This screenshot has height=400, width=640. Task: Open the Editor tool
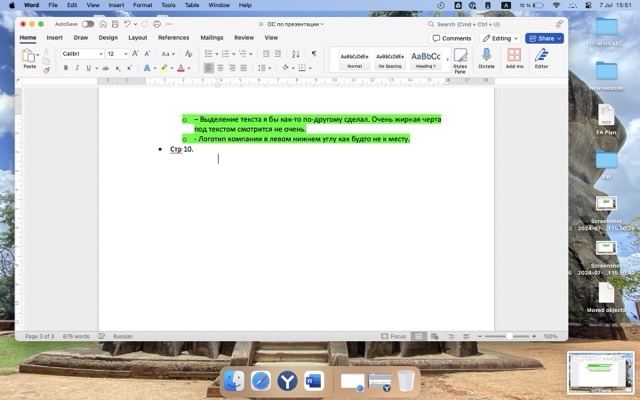pyautogui.click(x=541, y=57)
